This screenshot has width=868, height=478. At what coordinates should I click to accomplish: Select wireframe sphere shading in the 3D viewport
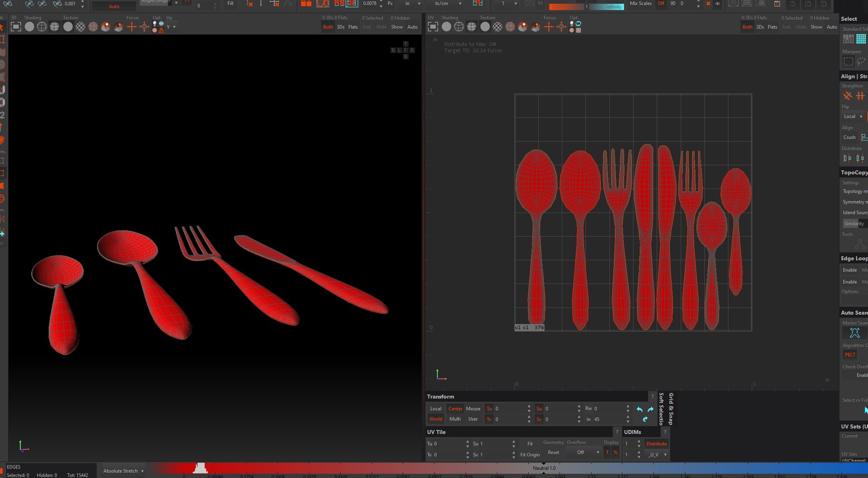(42, 27)
